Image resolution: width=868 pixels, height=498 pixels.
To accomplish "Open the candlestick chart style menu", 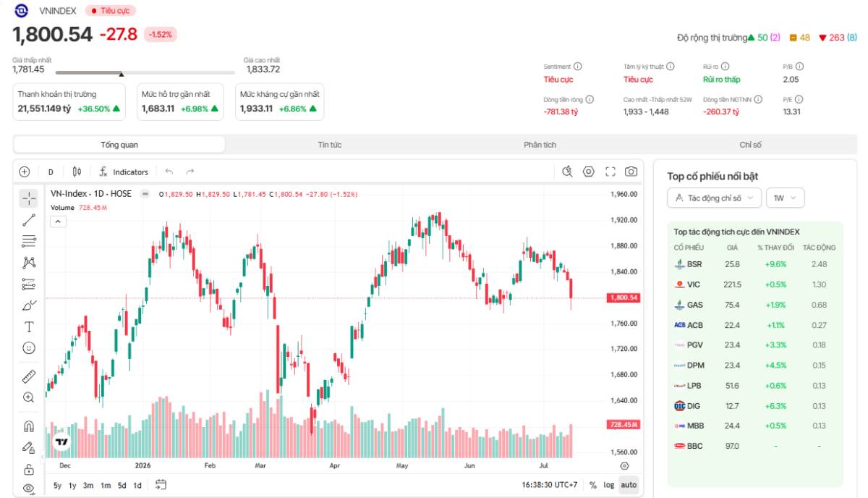I will 77,172.
